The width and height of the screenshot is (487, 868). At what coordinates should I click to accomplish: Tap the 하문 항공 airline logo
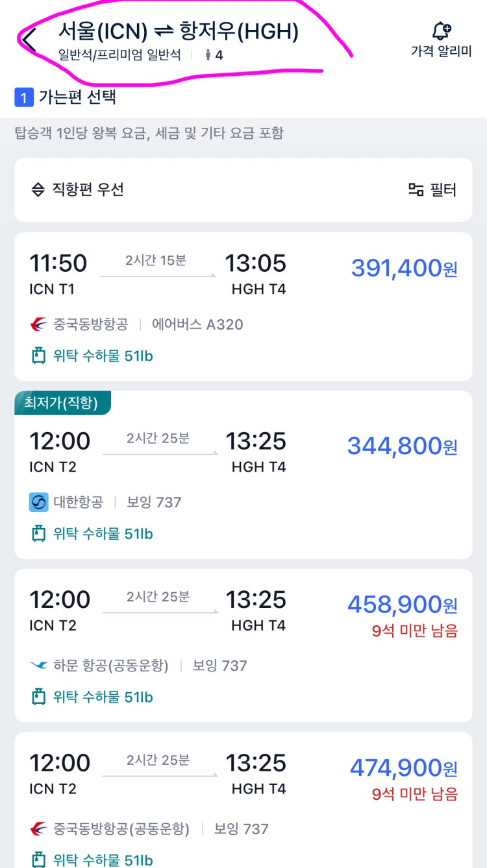pos(38,666)
